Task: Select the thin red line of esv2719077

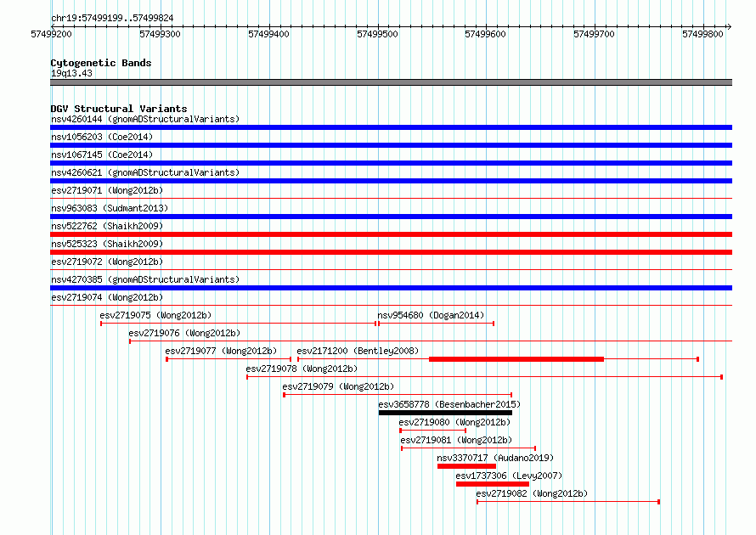Action: click(228, 359)
